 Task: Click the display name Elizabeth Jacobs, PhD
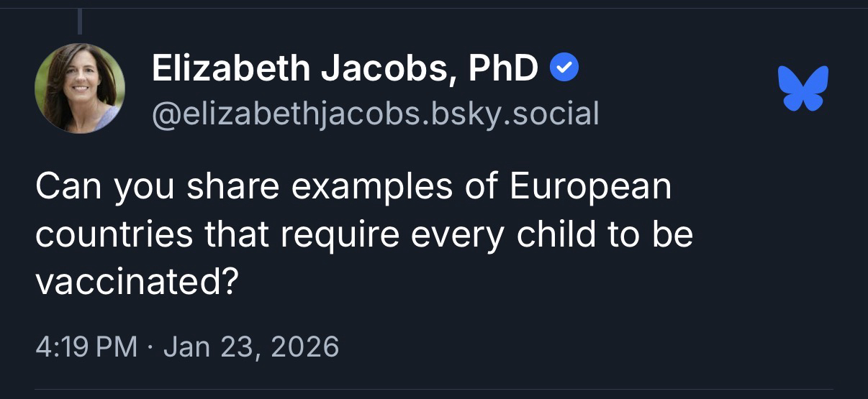345,69
